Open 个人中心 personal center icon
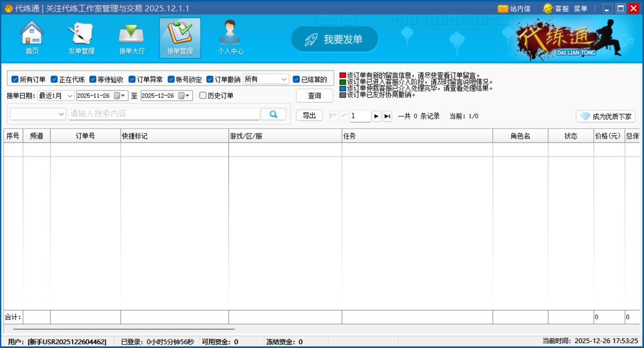644x348 pixels. pyautogui.click(x=230, y=37)
